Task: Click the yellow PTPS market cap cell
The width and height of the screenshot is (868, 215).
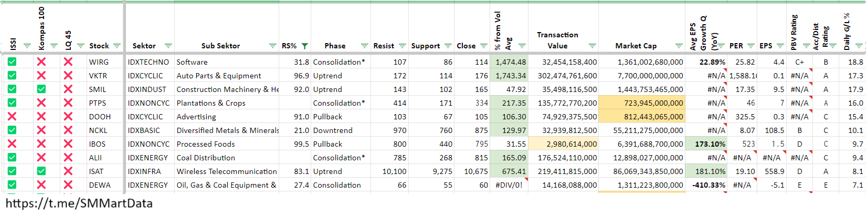Action: click(x=641, y=103)
